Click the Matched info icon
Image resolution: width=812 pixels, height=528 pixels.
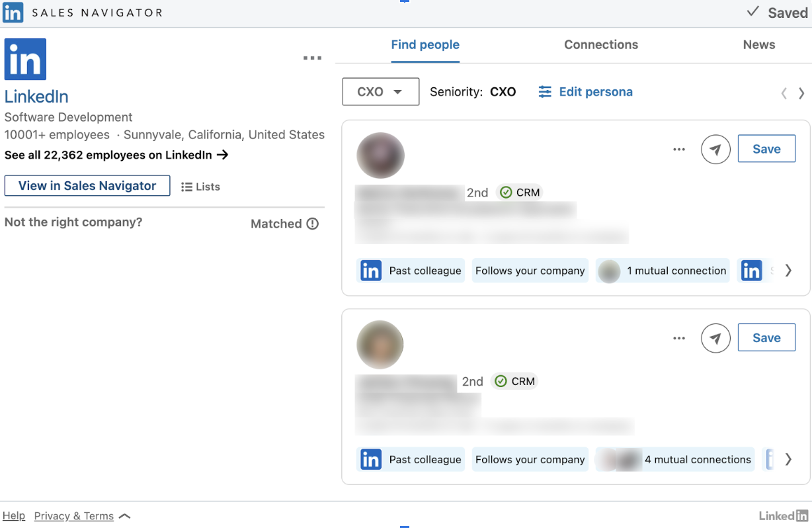tap(313, 224)
